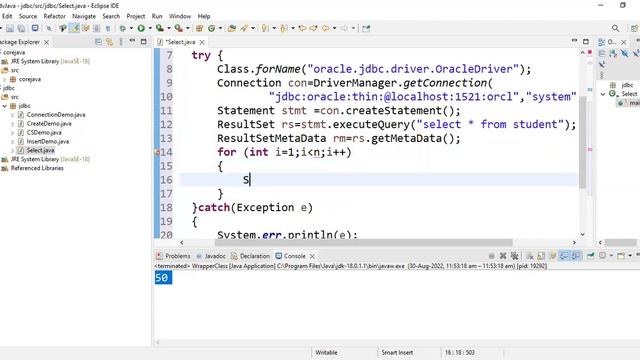Collapse the Select class in Outline
The width and height of the screenshot is (640, 360).
tap(603, 94)
